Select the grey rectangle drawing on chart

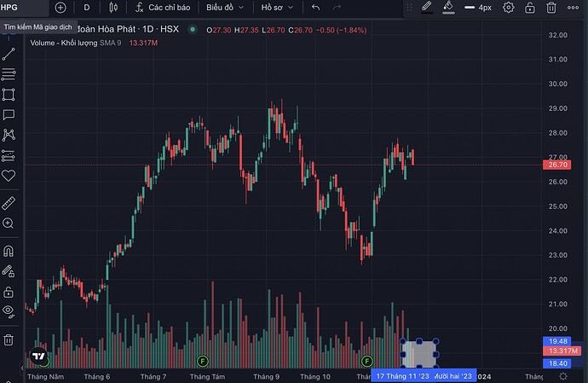coord(419,354)
